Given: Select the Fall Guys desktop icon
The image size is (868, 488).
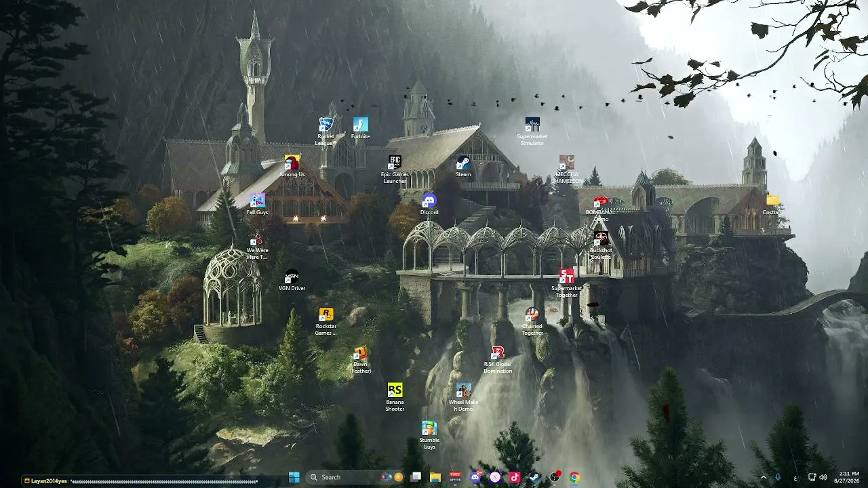Looking at the screenshot, I should coord(258,205).
